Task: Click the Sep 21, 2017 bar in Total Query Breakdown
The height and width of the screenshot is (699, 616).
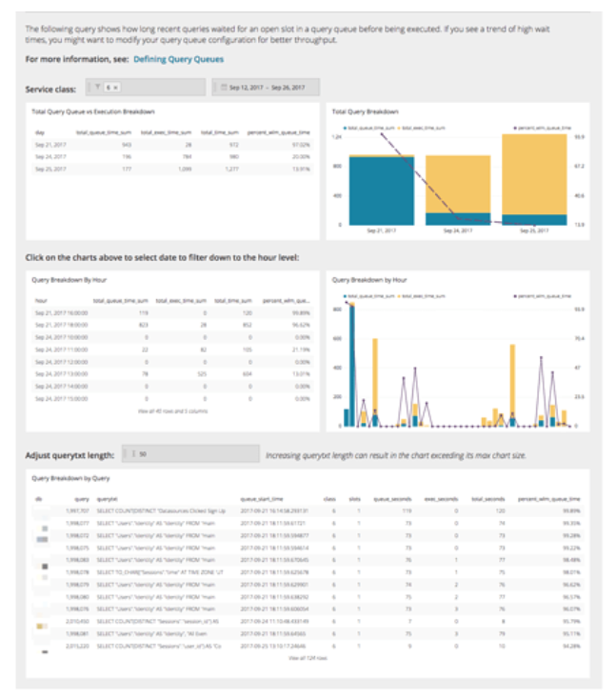Action: click(382, 190)
